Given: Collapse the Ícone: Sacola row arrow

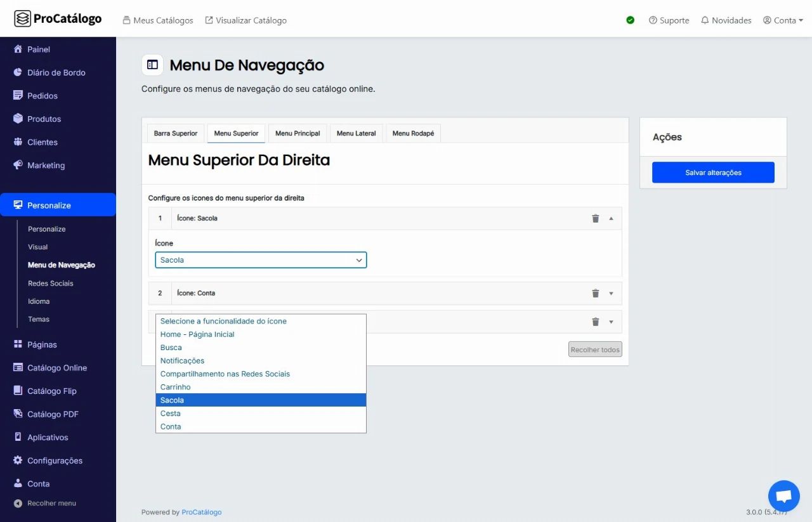Looking at the screenshot, I should [x=611, y=218].
